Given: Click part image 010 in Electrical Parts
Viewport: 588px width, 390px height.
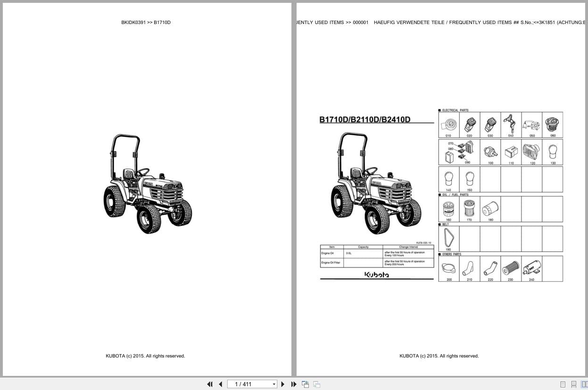Looking at the screenshot, I should point(448,124).
